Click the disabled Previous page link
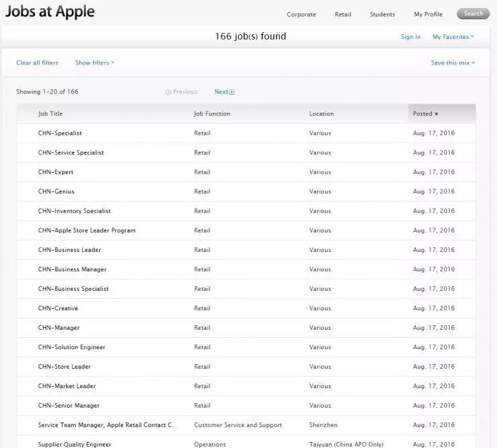The height and width of the screenshot is (448, 497). [x=181, y=92]
